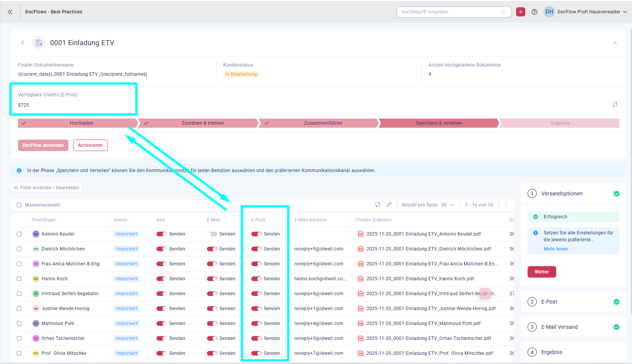Go back using the left arrow beside title
Screen dimensions: 632x364
23,43
